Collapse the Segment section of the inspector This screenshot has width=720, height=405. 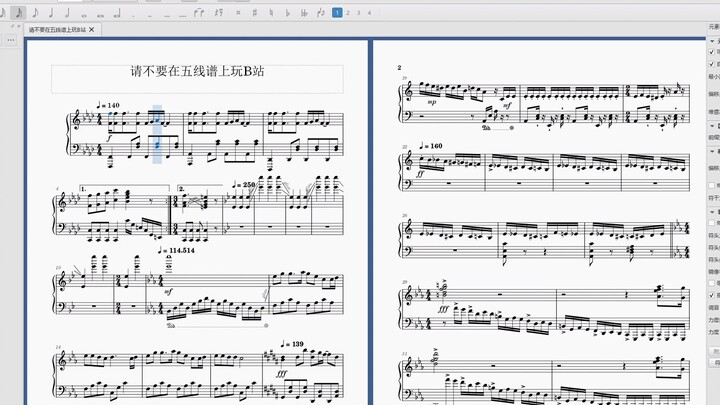pyautogui.click(x=712, y=126)
